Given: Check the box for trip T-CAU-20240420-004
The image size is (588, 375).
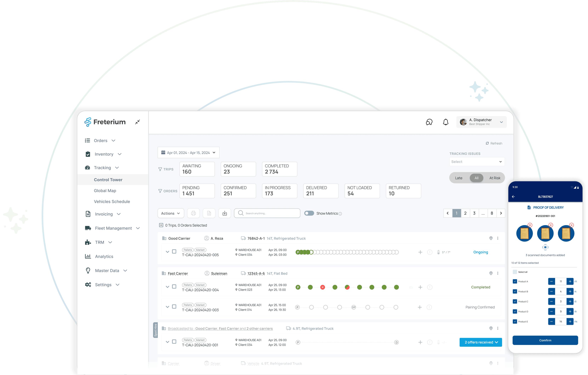Looking at the screenshot, I should pos(174,286).
